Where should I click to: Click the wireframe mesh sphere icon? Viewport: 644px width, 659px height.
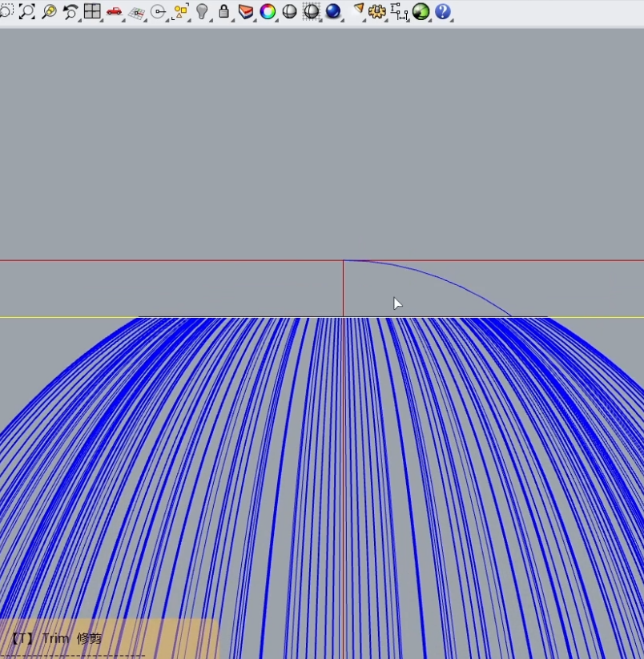[311, 11]
